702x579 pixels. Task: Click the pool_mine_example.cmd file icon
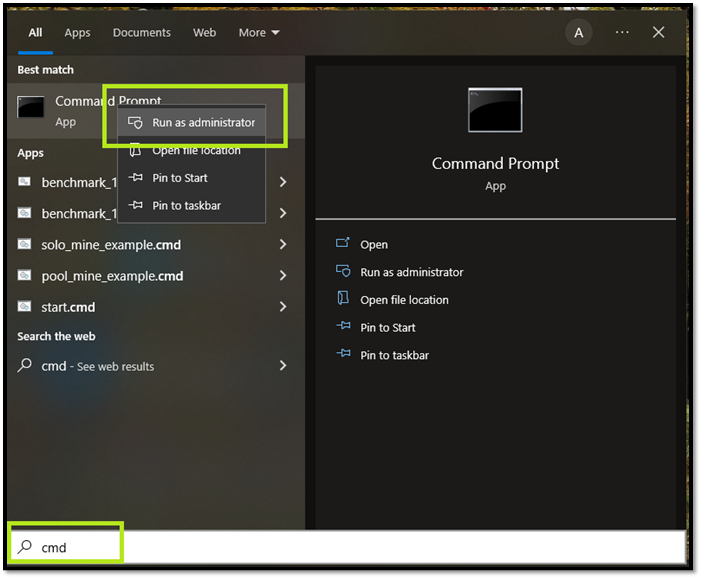pyautogui.click(x=24, y=275)
